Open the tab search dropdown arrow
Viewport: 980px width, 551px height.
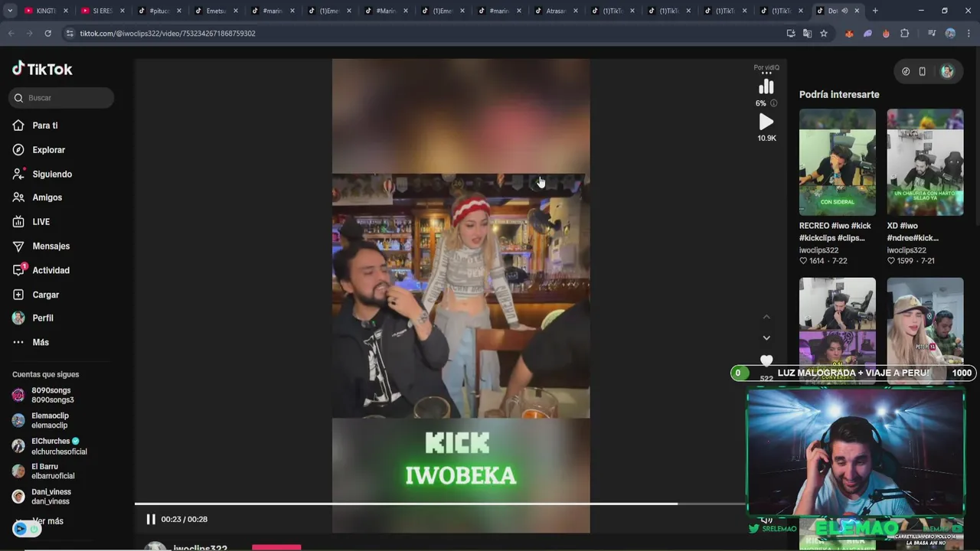point(10,11)
